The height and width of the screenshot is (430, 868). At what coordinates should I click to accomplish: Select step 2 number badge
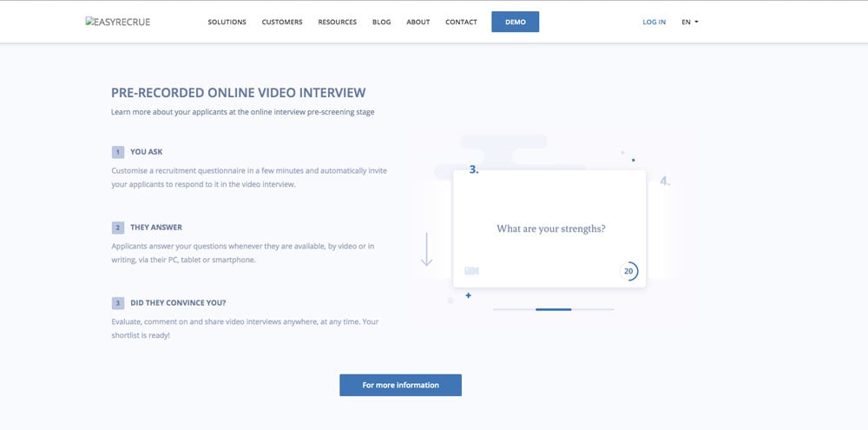(118, 228)
